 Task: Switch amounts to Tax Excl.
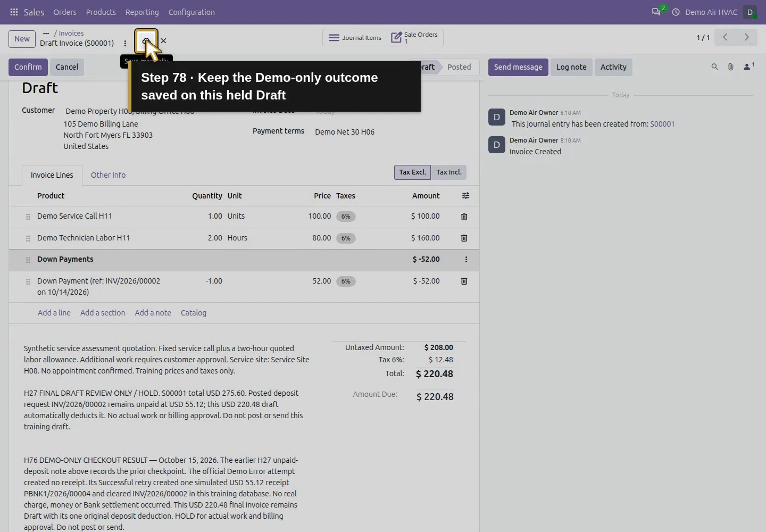coord(412,172)
